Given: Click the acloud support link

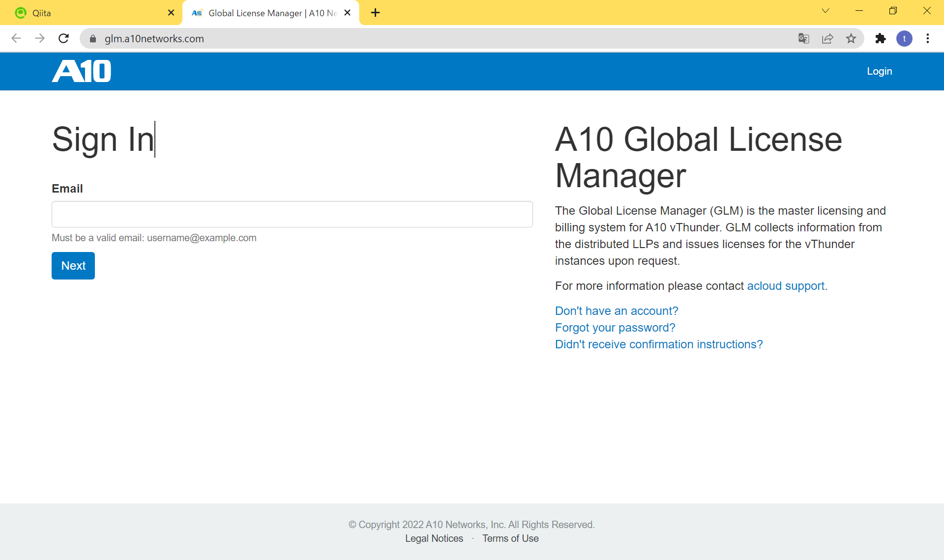Looking at the screenshot, I should pos(786,286).
